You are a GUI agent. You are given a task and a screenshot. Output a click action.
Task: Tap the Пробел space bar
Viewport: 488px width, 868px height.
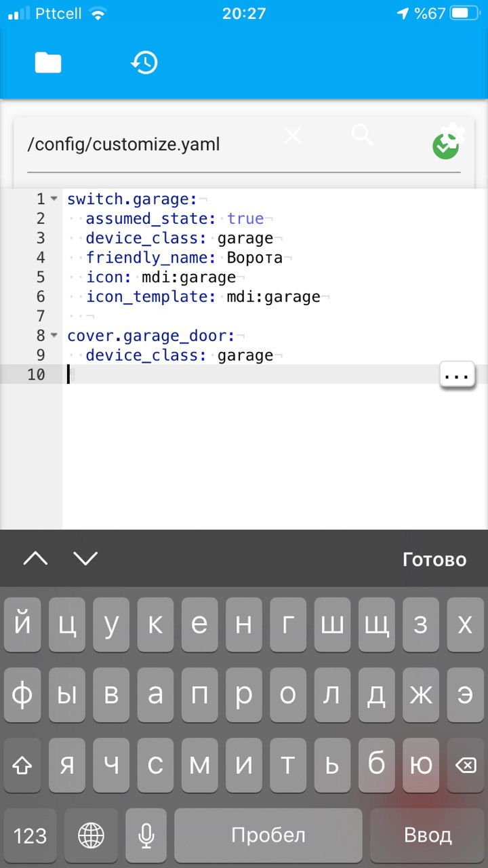click(268, 835)
